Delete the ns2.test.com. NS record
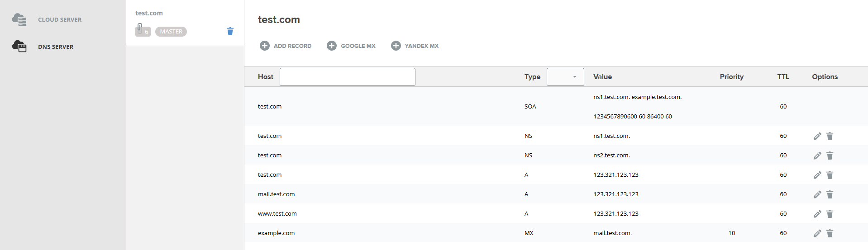868x250 pixels. tap(830, 156)
